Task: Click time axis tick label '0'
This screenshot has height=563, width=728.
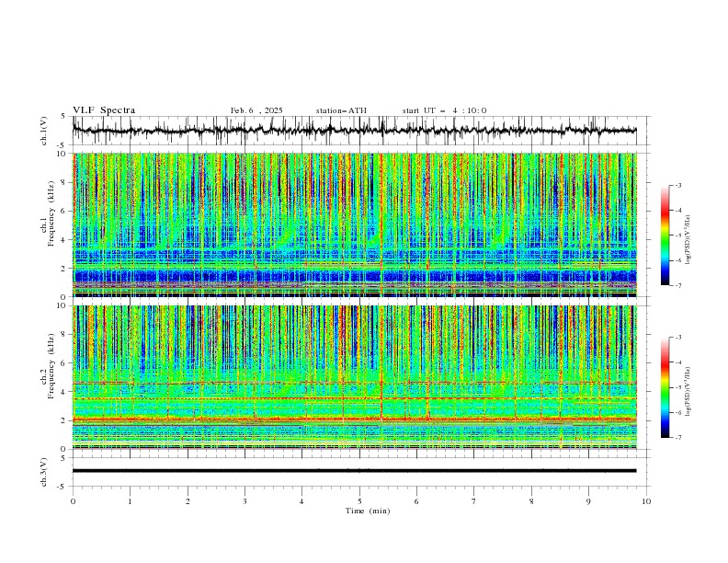Action: pos(73,501)
